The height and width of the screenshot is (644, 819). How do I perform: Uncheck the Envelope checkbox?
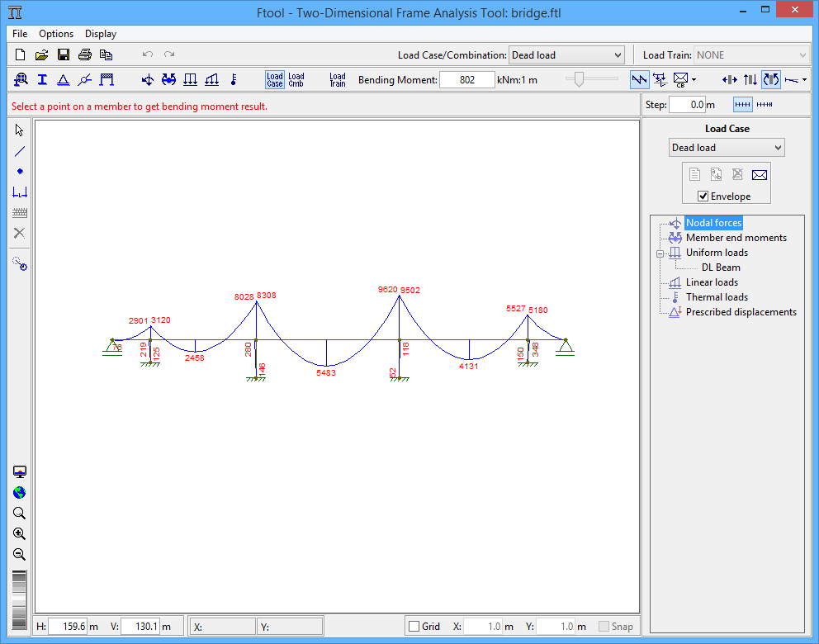(701, 196)
